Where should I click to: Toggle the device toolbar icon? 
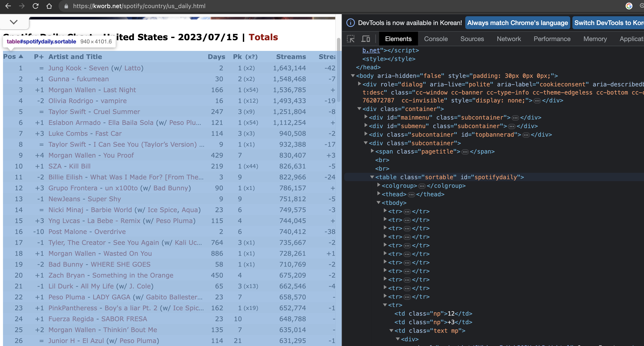click(366, 39)
